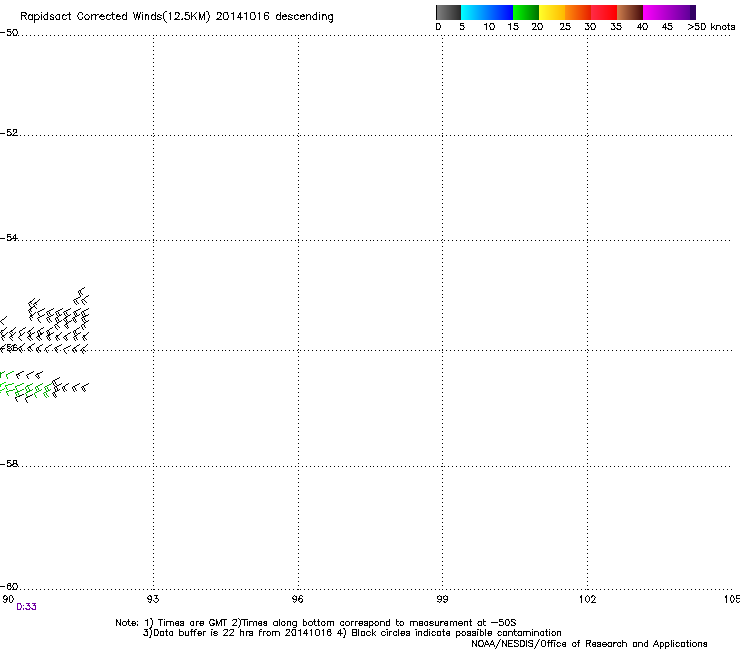740x650 pixels.
Task: Select the green 15-20 knots color band
Action: click(526, 12)
